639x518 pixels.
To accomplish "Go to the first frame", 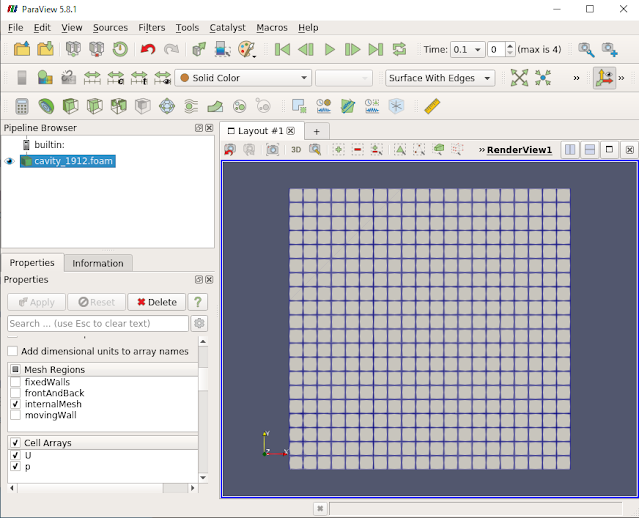I will (282, 49).
